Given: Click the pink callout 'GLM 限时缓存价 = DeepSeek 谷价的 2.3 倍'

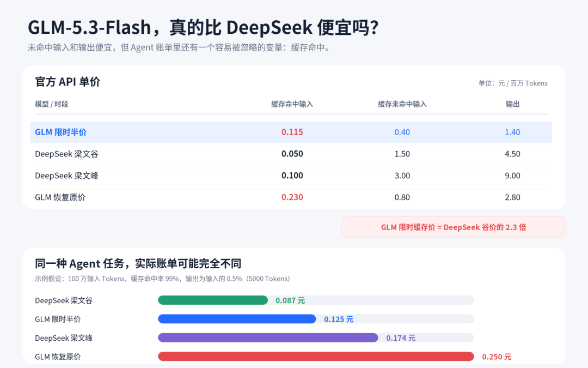Looking at the screenshot, I should [x=454, y=227].
